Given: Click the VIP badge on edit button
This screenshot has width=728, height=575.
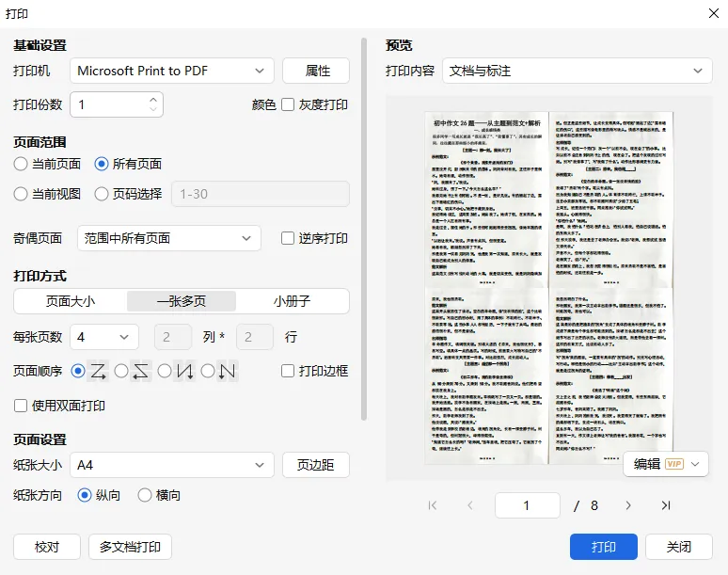Looking at the screenshot, I should coord(674,464).
